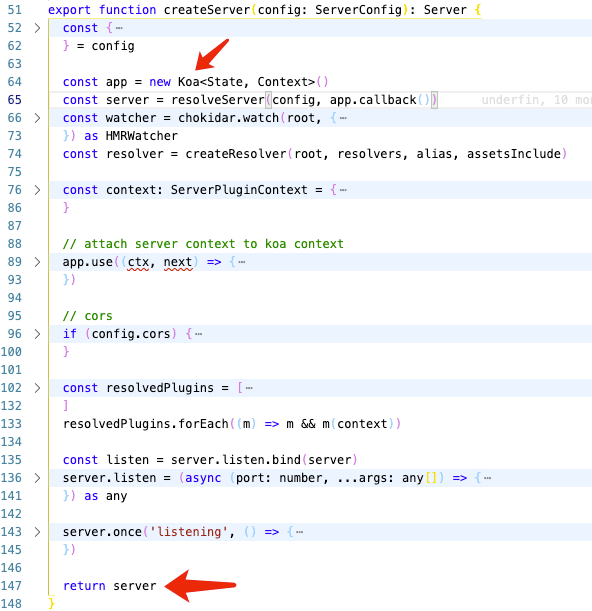Click line number 65 in the gutter
Image resolution: width=592 pixels, height=611 pixels.
pyautogui.click(x=14, y=100)
